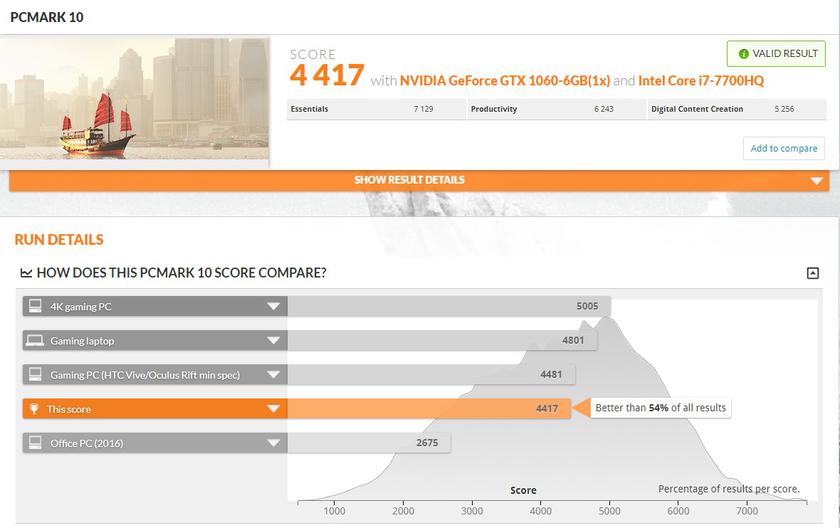Collapse the score comparison section using corner icon
This screenshot has width=840, height=528.
tap(813, 273)
